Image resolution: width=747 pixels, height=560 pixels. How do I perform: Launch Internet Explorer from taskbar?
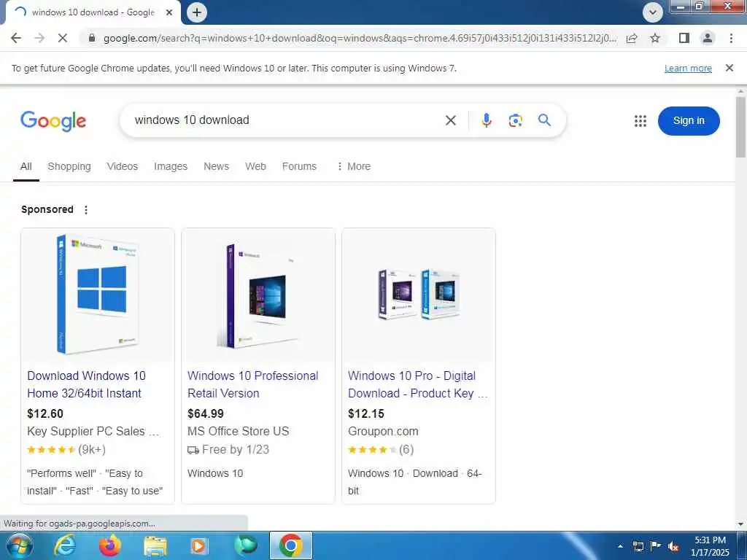(x=65, y=545)
